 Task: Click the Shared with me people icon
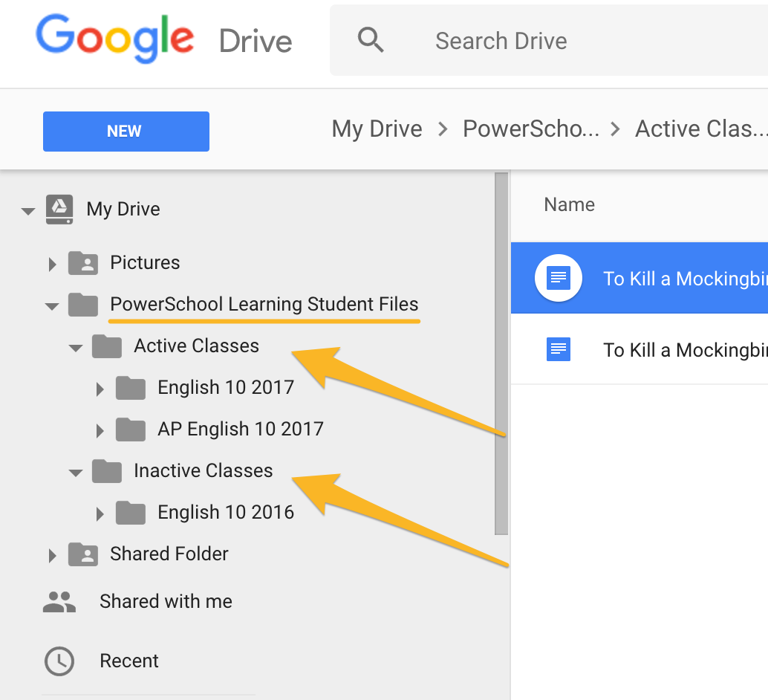(x=59, y=601)
